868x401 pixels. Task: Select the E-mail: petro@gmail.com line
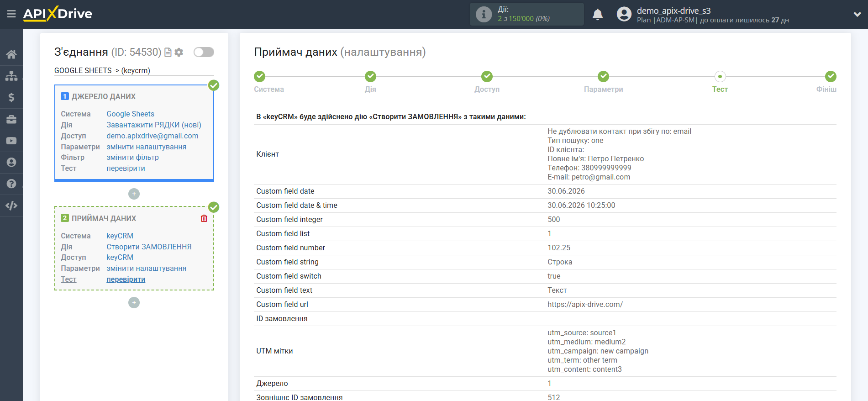pos(589,177)
